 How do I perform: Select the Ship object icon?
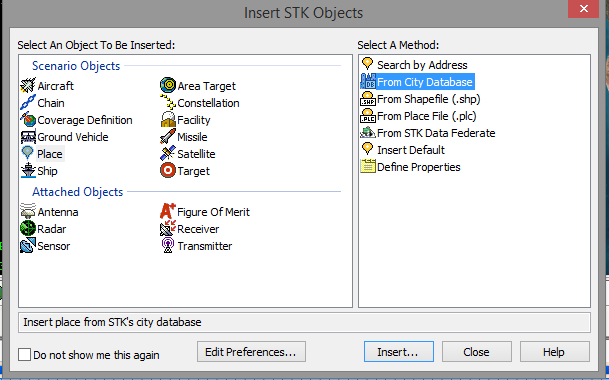pos(28,171)
